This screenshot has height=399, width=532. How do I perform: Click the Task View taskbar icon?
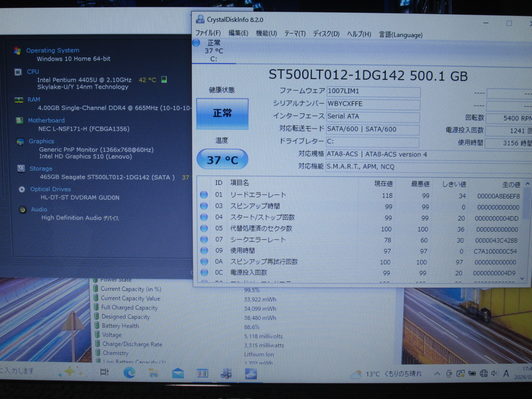(104, 372)
